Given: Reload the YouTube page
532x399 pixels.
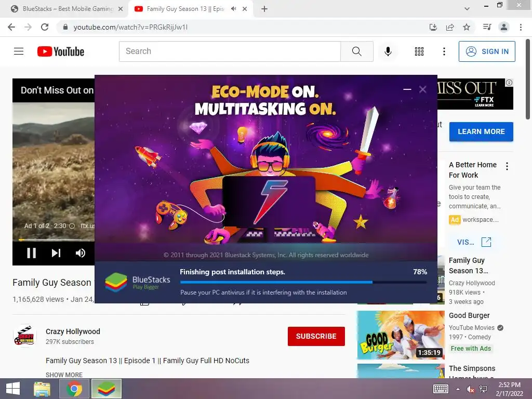Looking at the screenshot, I should click(45, 27).
